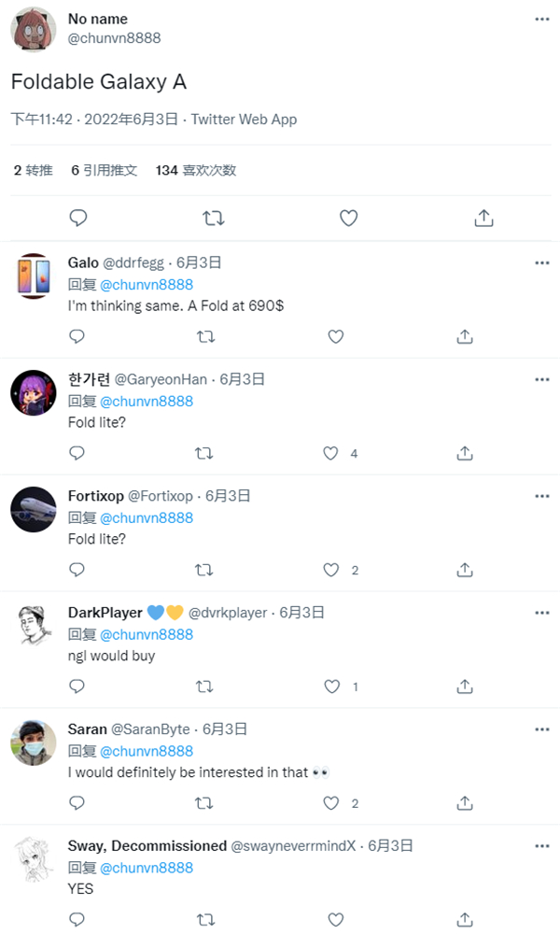Viewport: 560px width, 934px height.
Task: View the 134 likes list
Action: point(196,171)
